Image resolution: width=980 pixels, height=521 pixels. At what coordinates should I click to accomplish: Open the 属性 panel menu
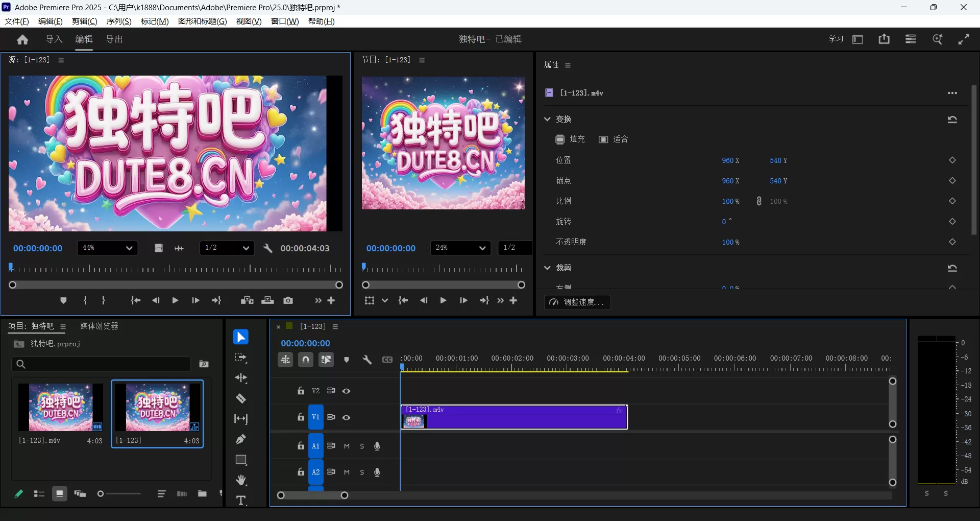point(568,65)
